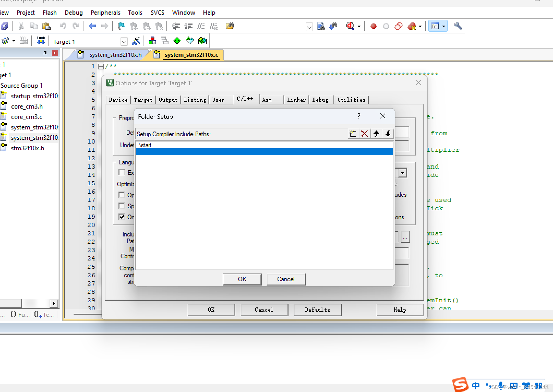Open the Peripherals menu
The width and height of the screenshot is (553, 392).
tap(105, 12)
